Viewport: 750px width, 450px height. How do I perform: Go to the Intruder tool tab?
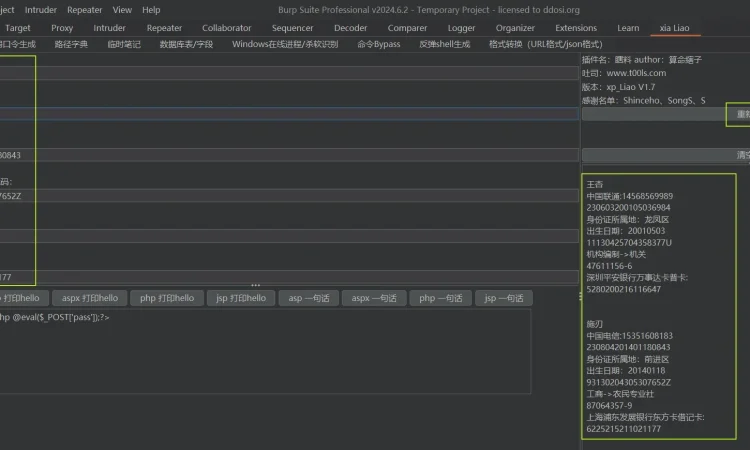pyautogui.click(x=109, y=28)
